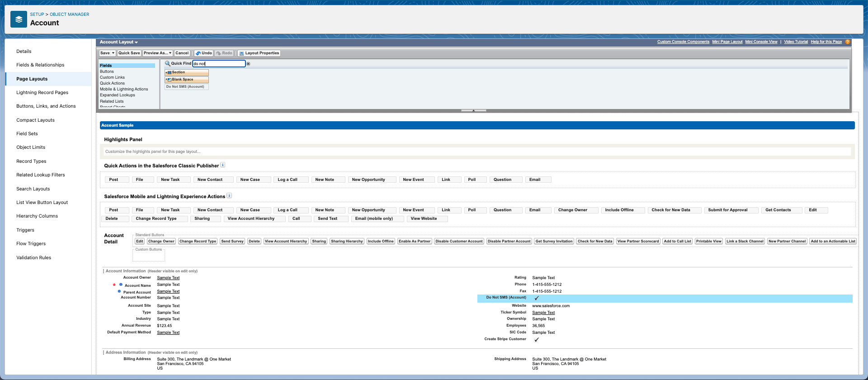The width and height of the screenshot is (868, 380).
Task: Select the Blank Space palette element
Action: 187,80
